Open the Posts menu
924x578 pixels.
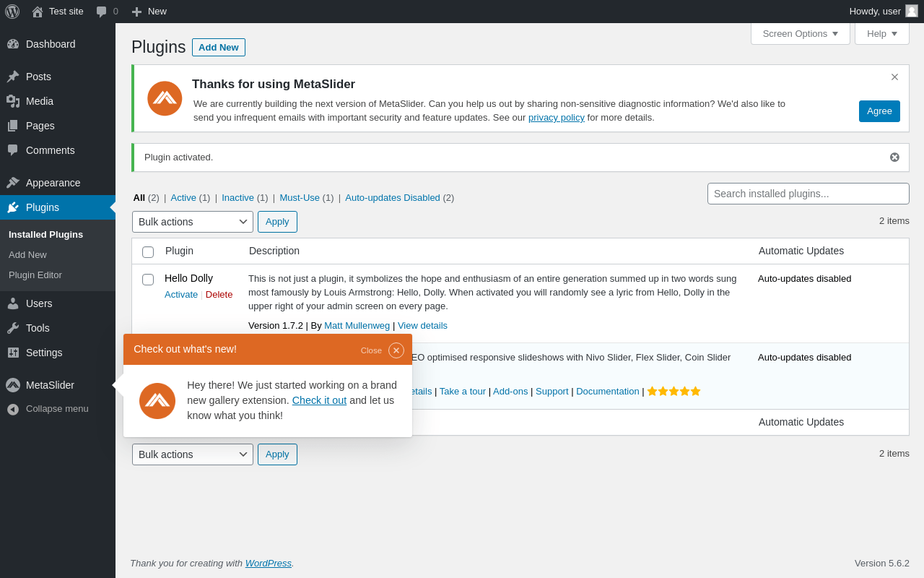click(x=58, y=77)
